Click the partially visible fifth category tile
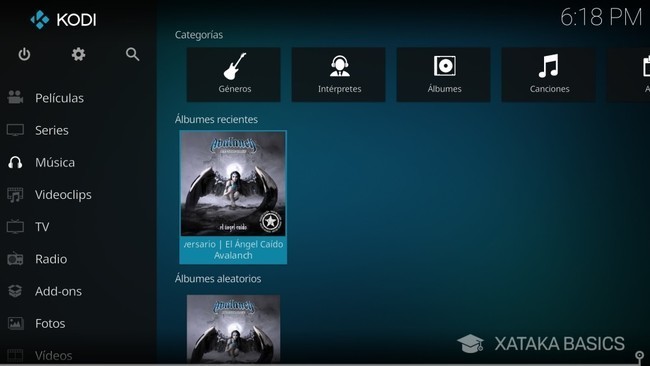Screen dimensions: 650x366 click(x=628, y=75)
